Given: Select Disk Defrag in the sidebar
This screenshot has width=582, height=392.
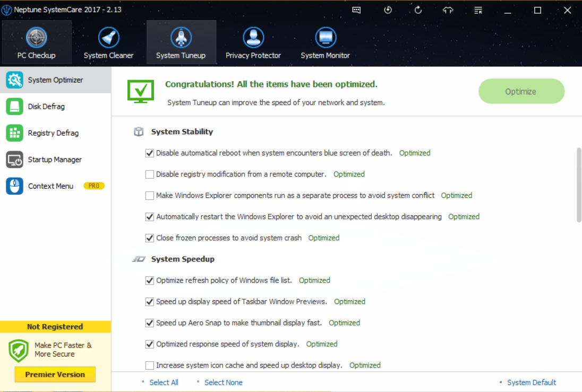Looking at the screenshot, I should tap(56, 107).
